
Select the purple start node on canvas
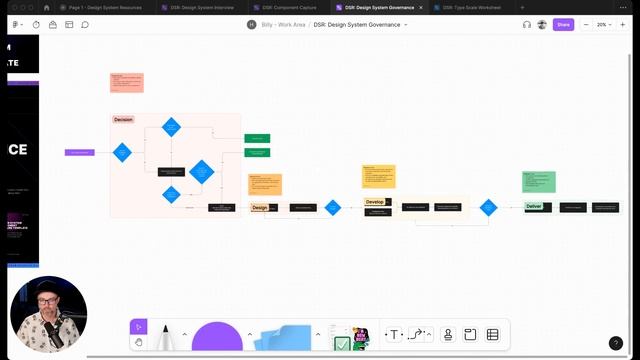pos(80,152)
